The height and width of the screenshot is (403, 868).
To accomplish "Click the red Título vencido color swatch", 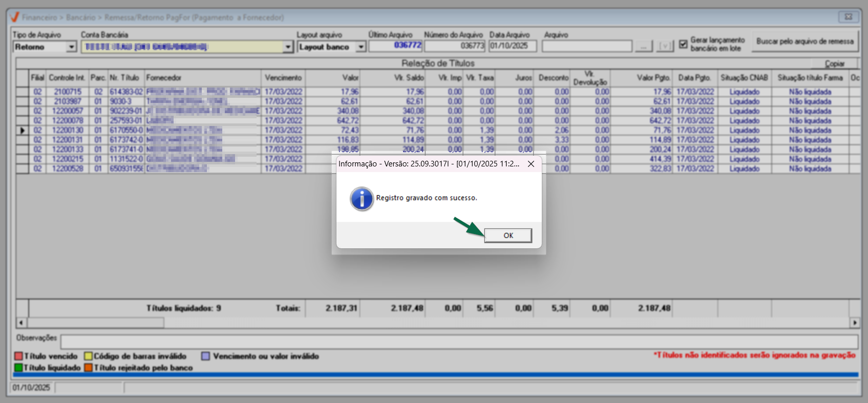I will (19, 356).
